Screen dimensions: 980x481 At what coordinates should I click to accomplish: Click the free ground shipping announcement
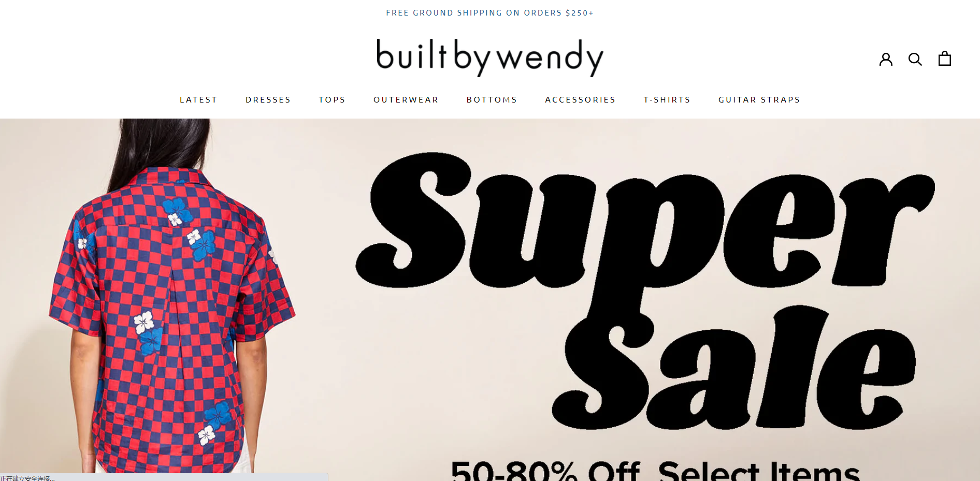[490, 13]
